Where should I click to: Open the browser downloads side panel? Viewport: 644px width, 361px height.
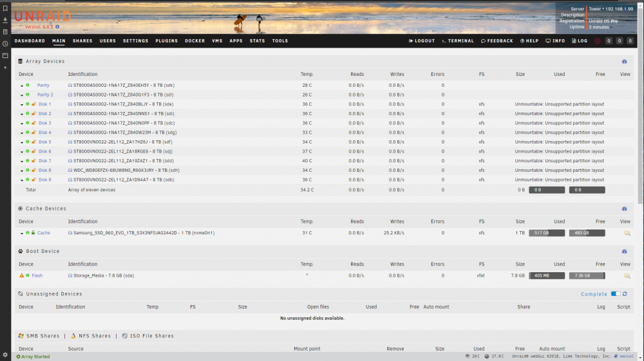point(5,20)
